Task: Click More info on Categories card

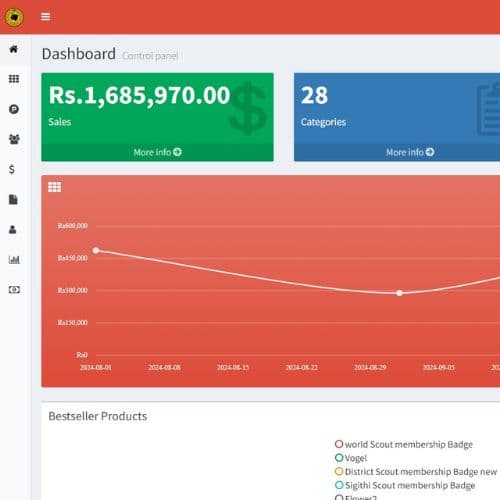Action: click(x=410, y=152)
